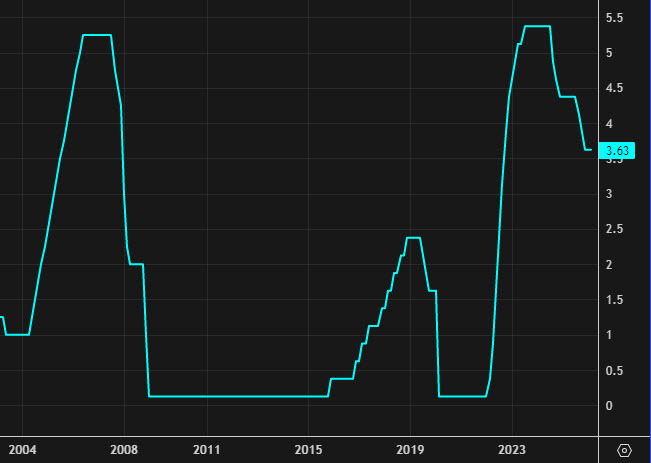Click the 2011 date label
The image size is (651, 463).
(207, 450)
